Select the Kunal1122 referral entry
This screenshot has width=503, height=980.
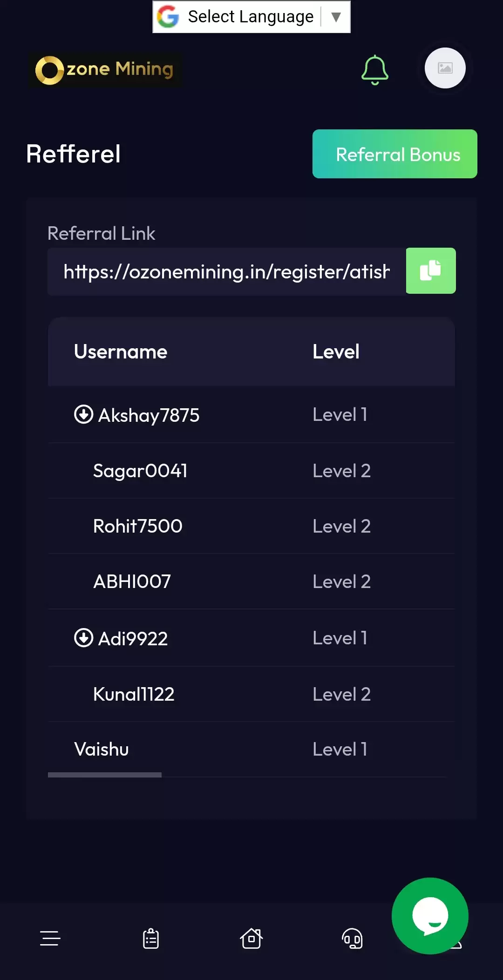pos(134,694)
